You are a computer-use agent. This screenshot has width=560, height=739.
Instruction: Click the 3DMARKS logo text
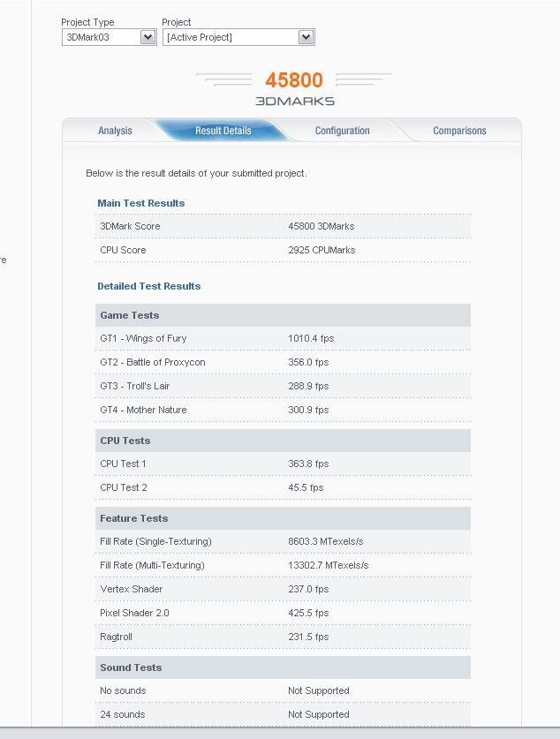tap(295, 101)
